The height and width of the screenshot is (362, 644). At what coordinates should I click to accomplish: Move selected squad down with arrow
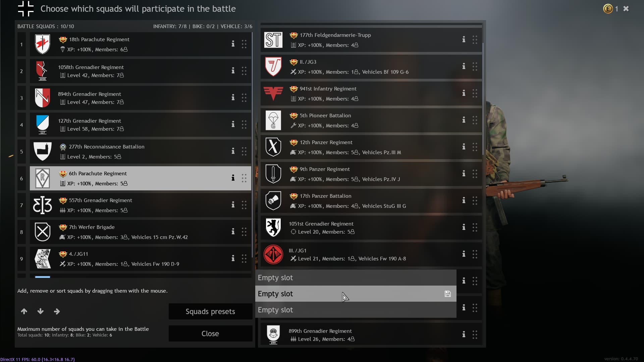click(41, 311)
